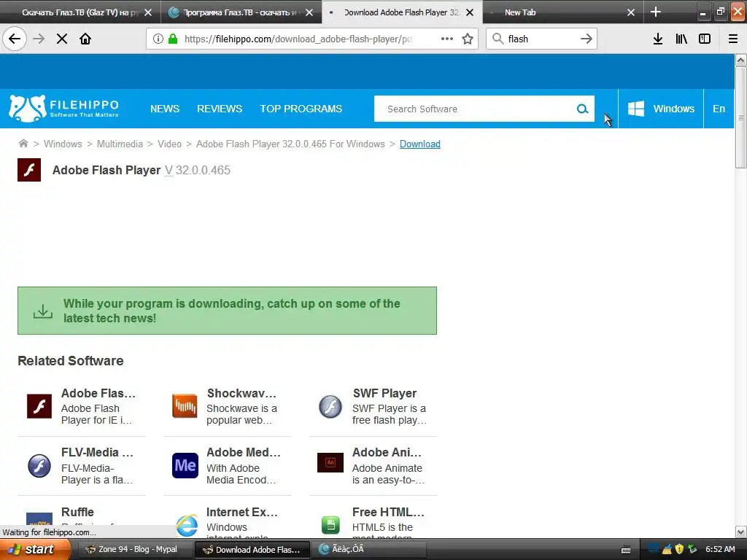Click the green downloading notice banner
Screen dimensions: 747x560
click(x=228, y=311)
